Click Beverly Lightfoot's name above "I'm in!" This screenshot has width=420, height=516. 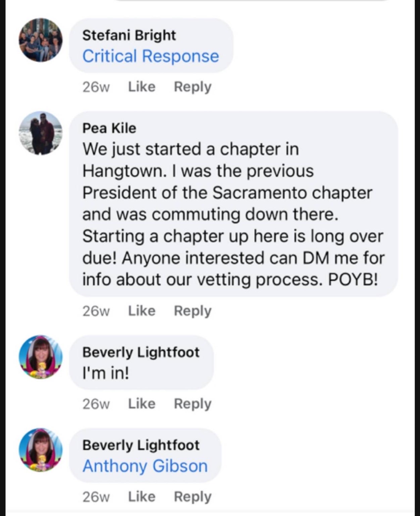(x=141, y=352)
